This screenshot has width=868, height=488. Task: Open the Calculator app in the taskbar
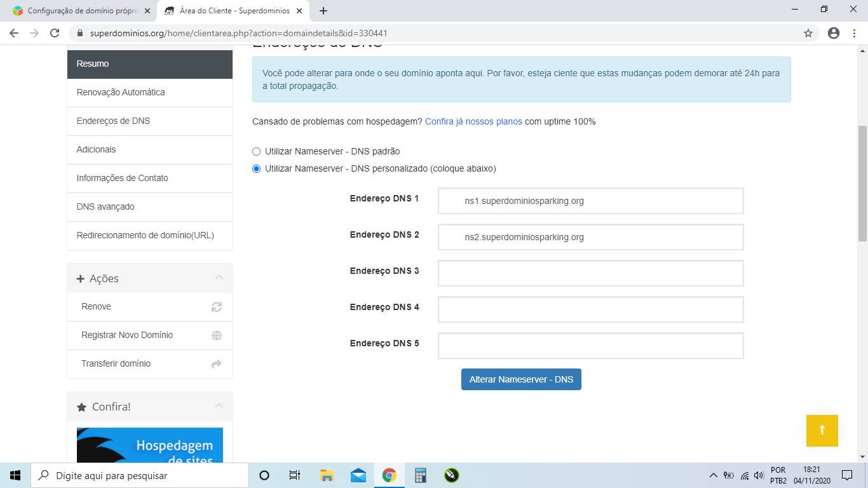click(420, 475)
